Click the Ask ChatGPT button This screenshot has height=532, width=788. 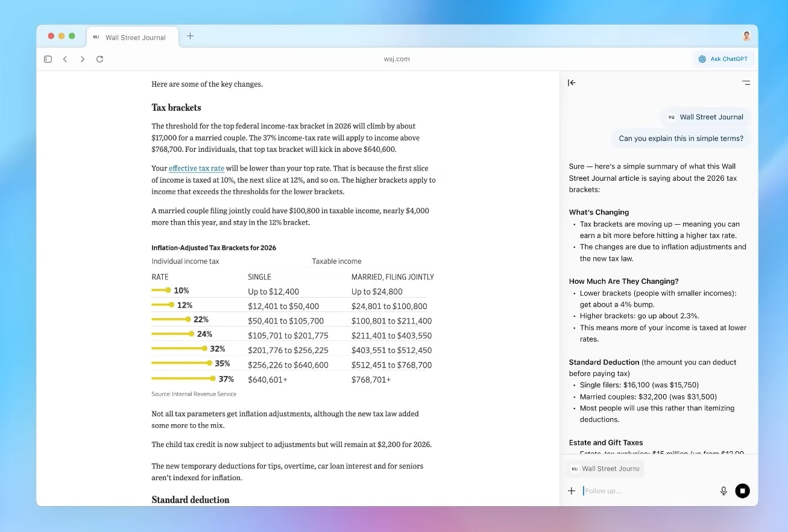click(x=723, y=59)
